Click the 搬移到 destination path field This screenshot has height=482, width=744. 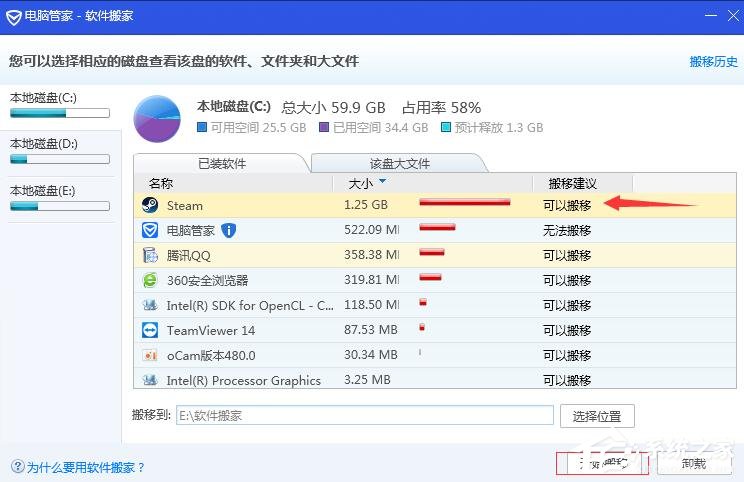(364, 415)
